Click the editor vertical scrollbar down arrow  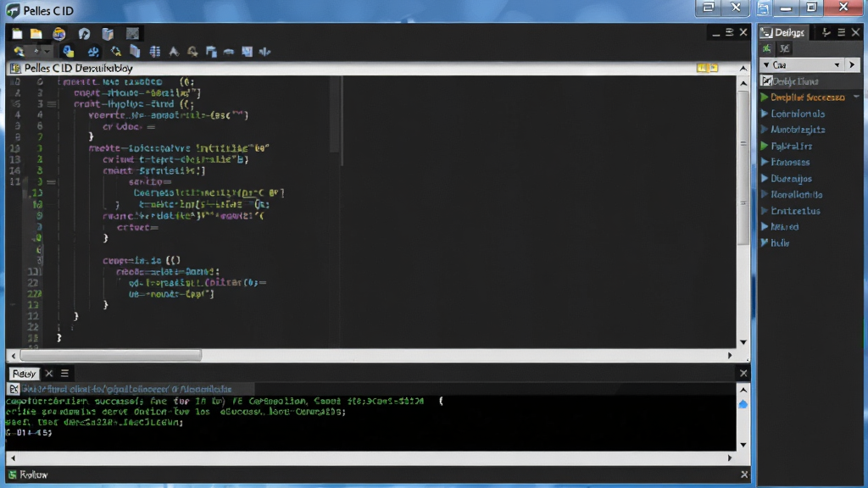[x=743, y=342]
